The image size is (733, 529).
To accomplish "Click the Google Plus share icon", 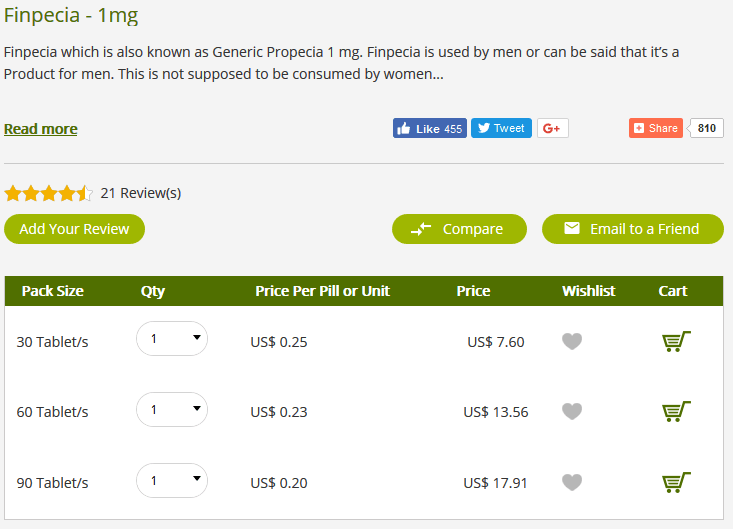I will [x=553, y=128].
